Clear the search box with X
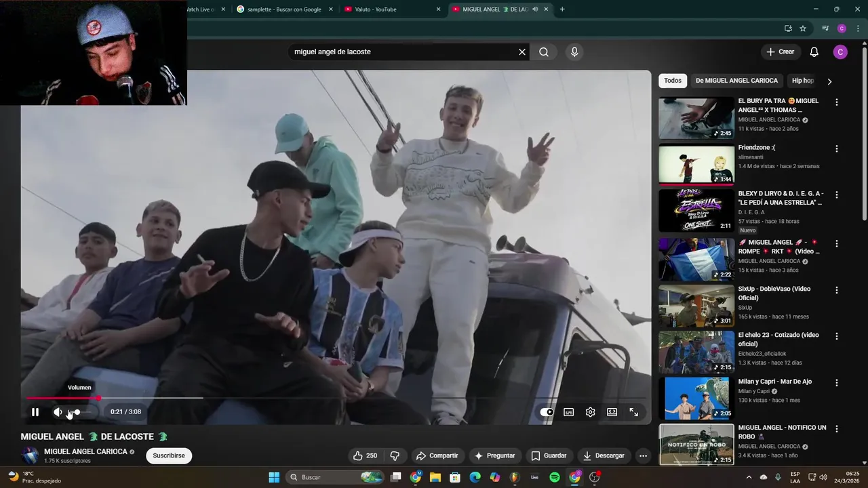 522,52
